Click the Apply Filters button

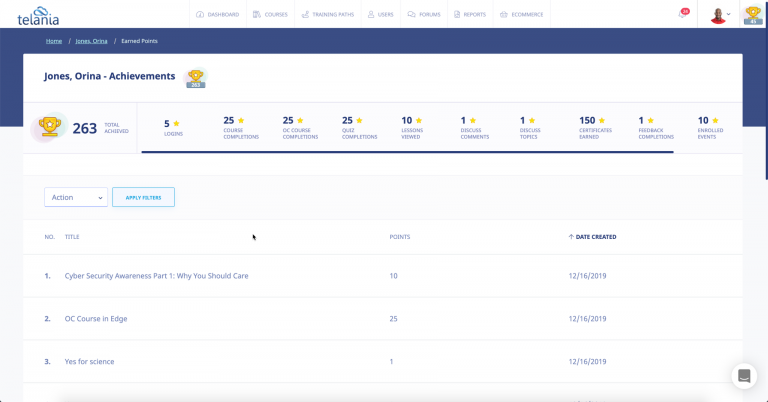point(143,197)
